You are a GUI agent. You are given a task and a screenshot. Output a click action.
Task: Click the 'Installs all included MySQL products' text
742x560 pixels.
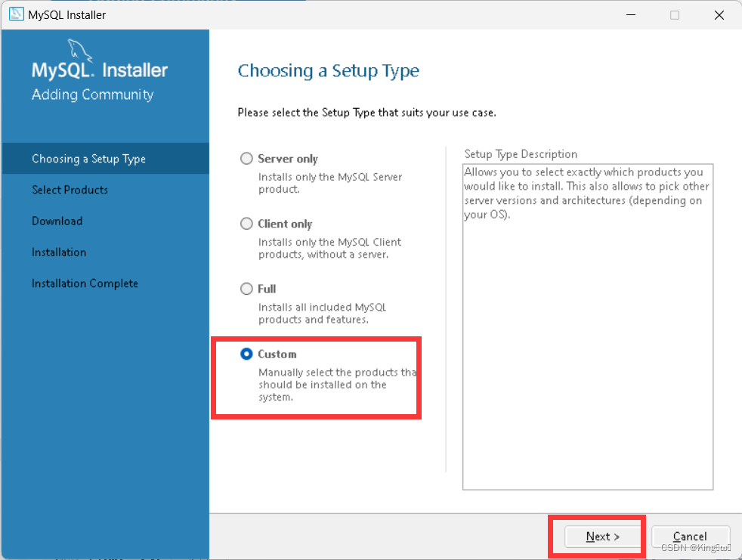(x=322, y=314)
